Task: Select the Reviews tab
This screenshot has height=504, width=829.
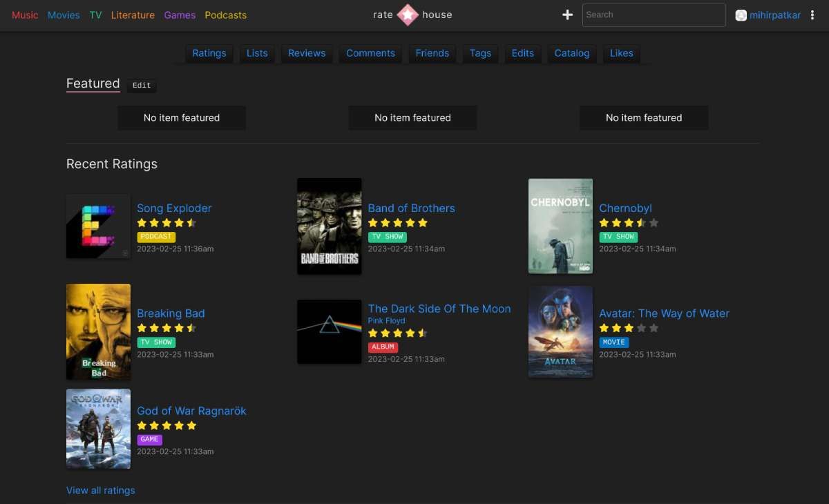Action: click(x=307, y=53)
